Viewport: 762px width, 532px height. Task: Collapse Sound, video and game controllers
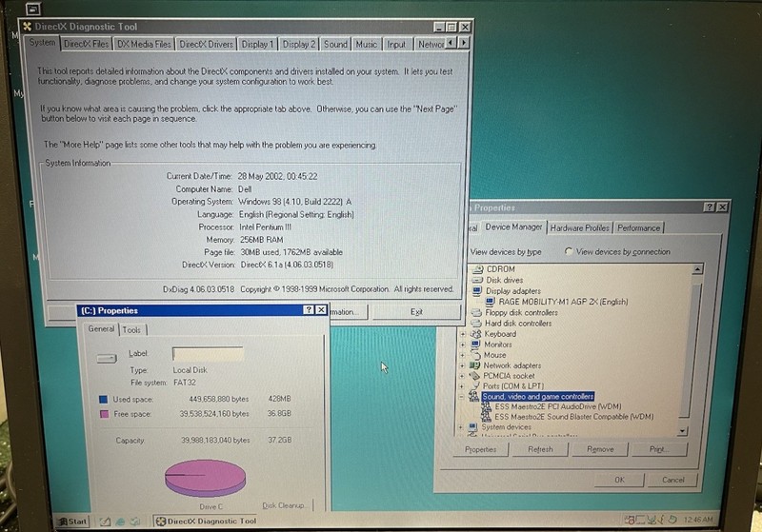[461, 397]
